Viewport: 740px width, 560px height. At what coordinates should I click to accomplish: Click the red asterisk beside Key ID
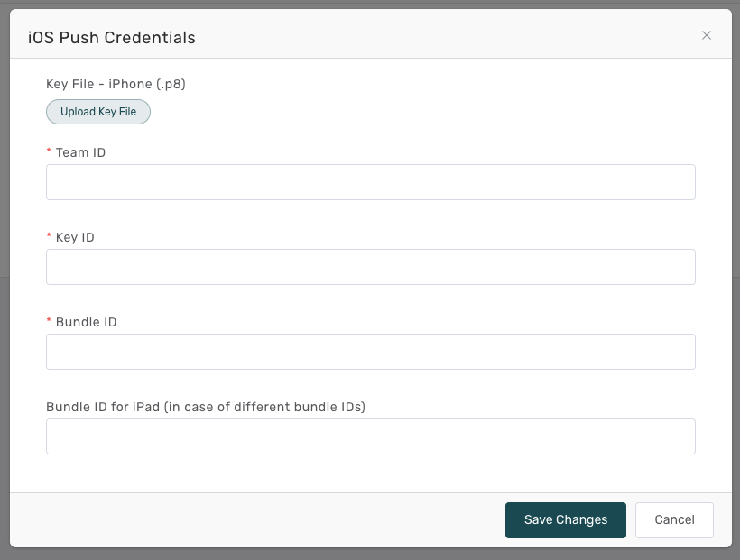coord(49,237)
